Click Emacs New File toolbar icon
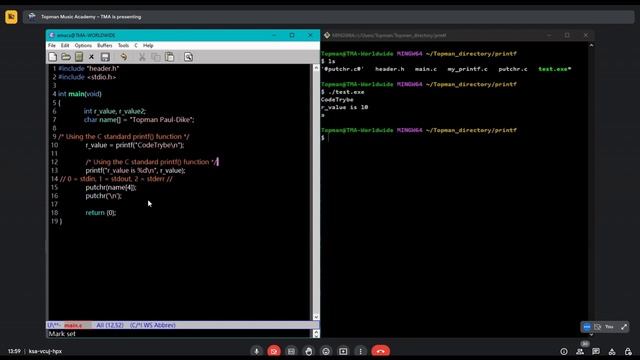This screenshot has width=640, height=360. [x=53, y=57]
